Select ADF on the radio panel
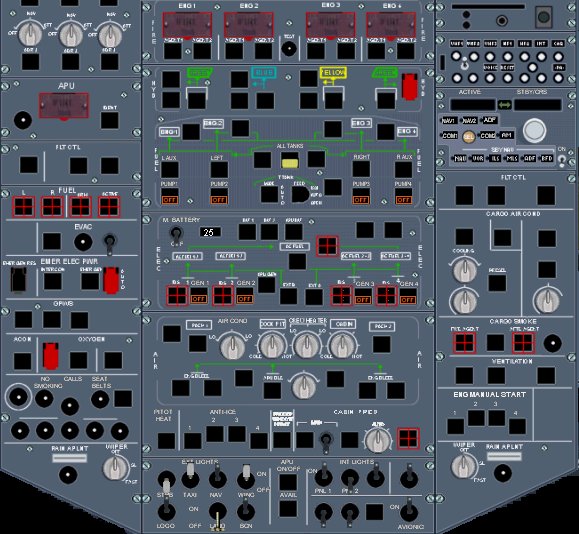Screen dimensions: 579x534 490,120
